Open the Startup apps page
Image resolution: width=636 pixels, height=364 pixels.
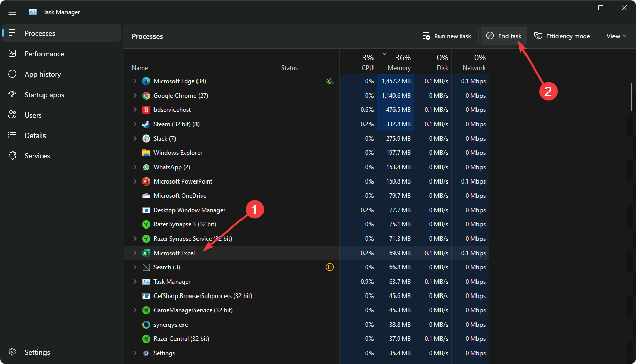61,95
